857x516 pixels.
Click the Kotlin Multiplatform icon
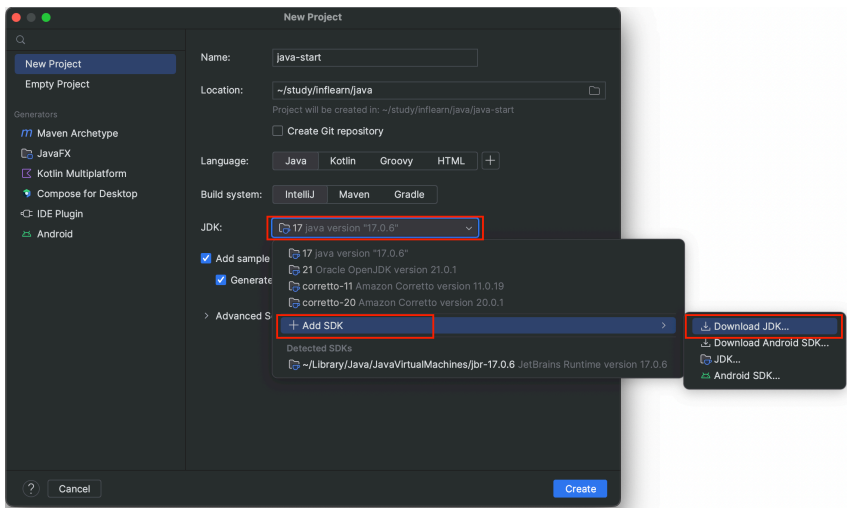pos(26,173)
